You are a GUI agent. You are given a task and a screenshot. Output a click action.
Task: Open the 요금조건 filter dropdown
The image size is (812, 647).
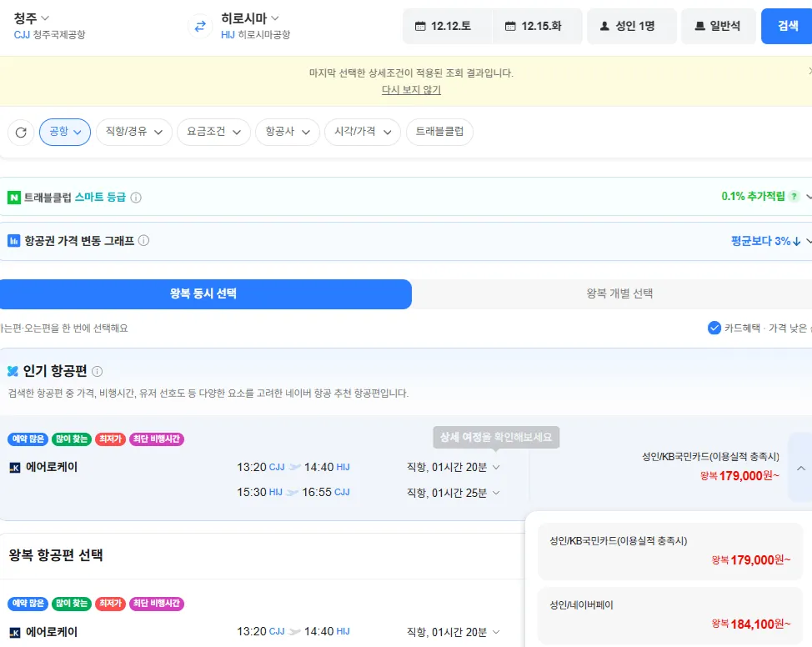pos(214,132)
